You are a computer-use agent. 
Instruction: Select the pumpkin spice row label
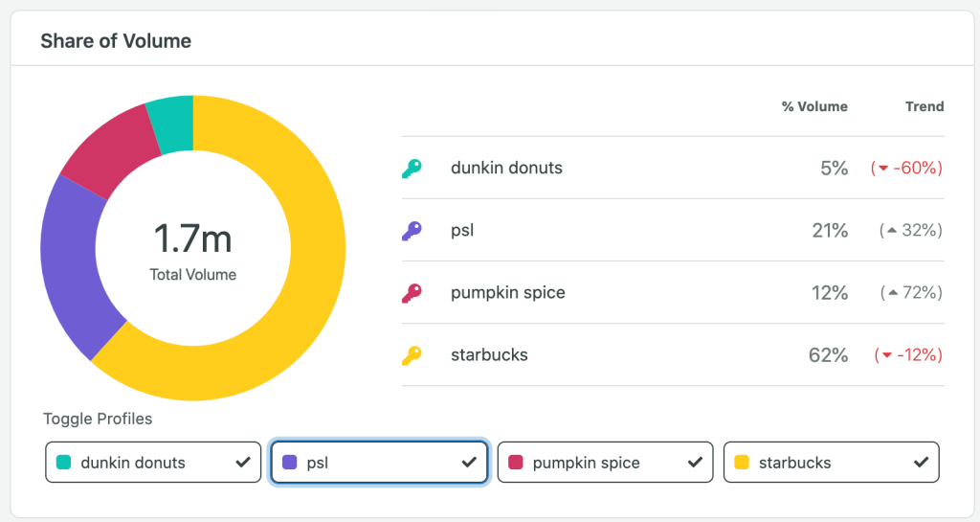click(507, 293)
